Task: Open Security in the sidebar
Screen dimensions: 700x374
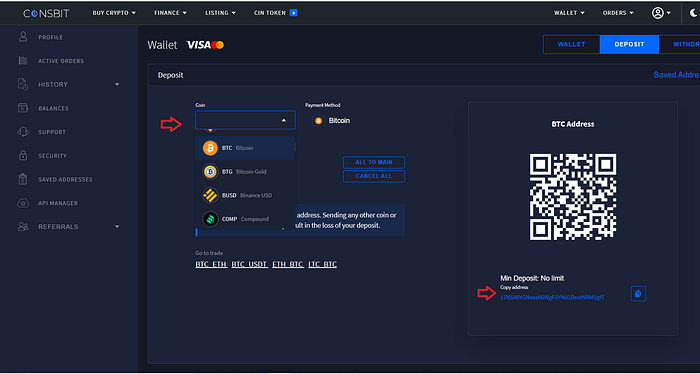Action: [52, 156]
